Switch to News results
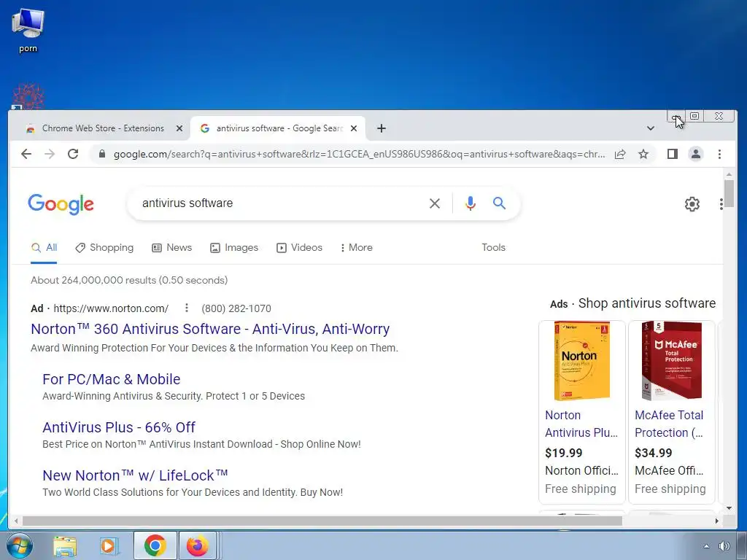This screenshot has width=747, height=560. pyautogui.click(x=171, y=248)
